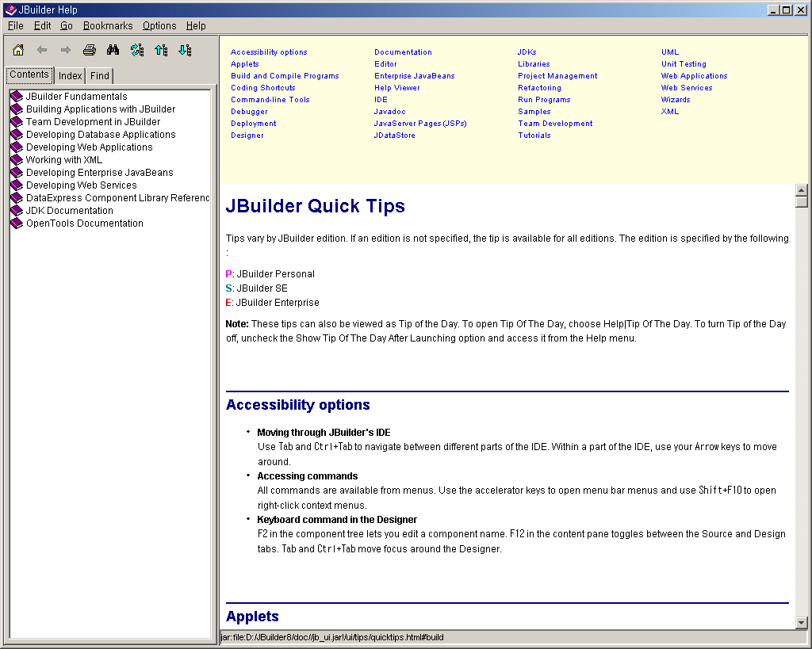Follow the Unit Testing link
Image resolution: width=812 pixels, height=649 pixels.
pos(684,64)
